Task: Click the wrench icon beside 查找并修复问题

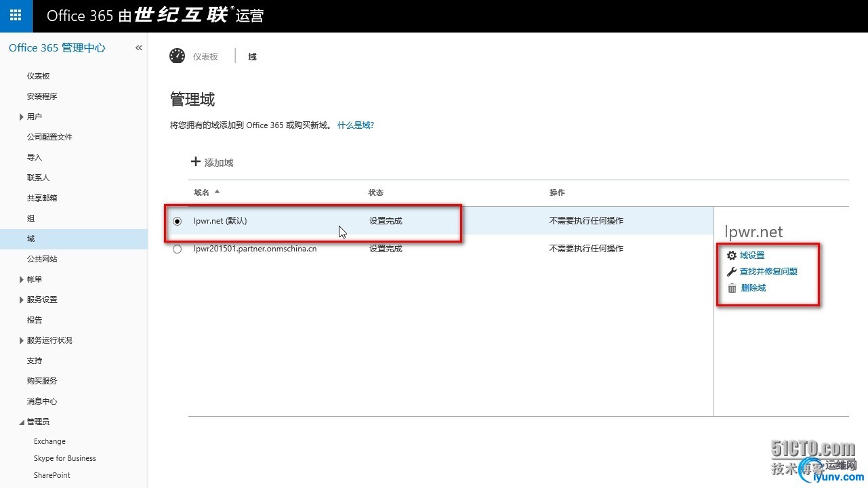Action: pos(731,272)
